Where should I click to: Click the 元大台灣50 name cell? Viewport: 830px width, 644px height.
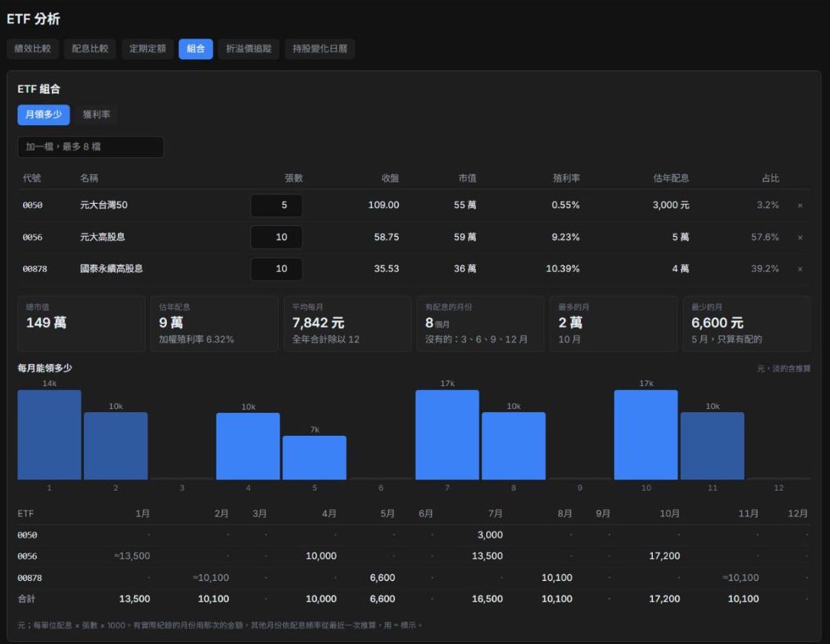click(x=104, y=205)
